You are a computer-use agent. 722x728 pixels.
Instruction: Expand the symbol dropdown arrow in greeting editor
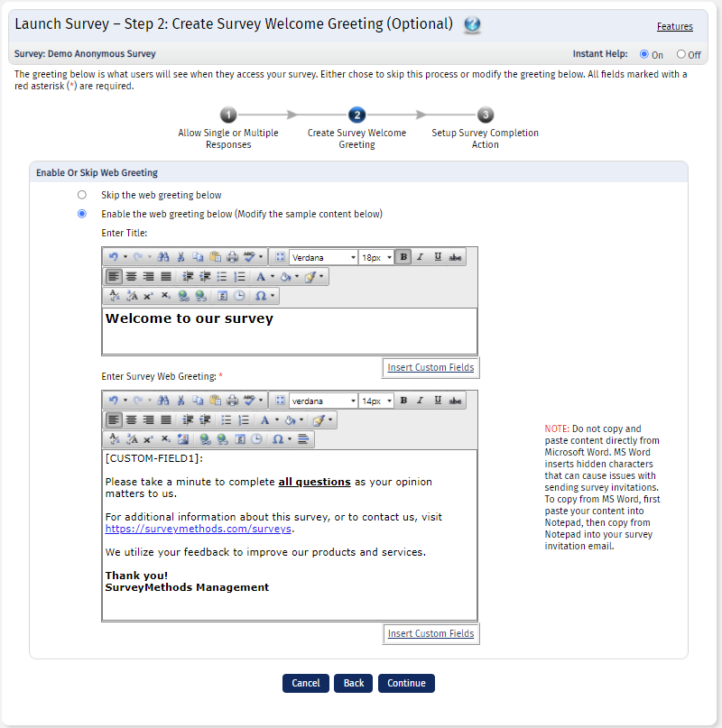coord(290,439)
